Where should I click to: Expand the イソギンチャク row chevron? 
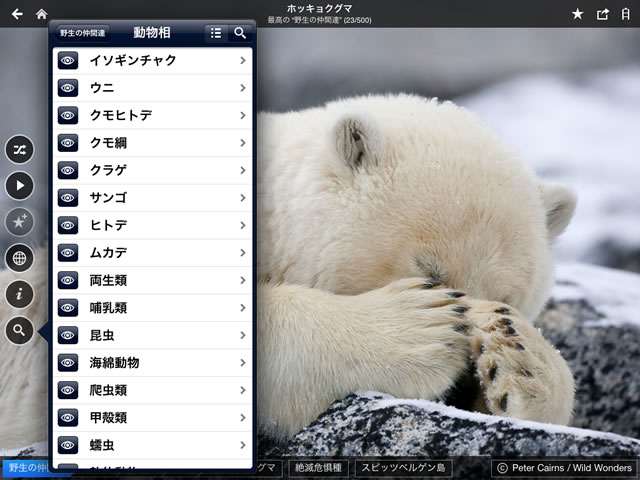tap(243, 60)
